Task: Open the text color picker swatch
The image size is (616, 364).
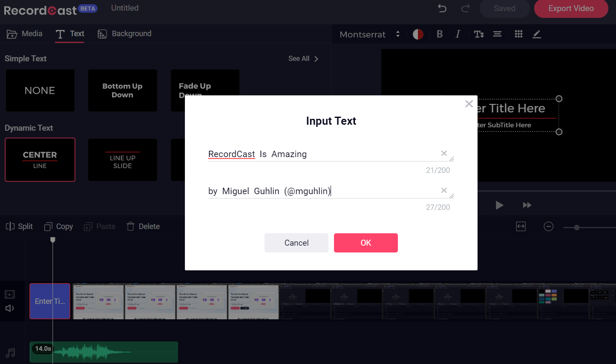Action: pyautogui.click(x=418, y=34)
